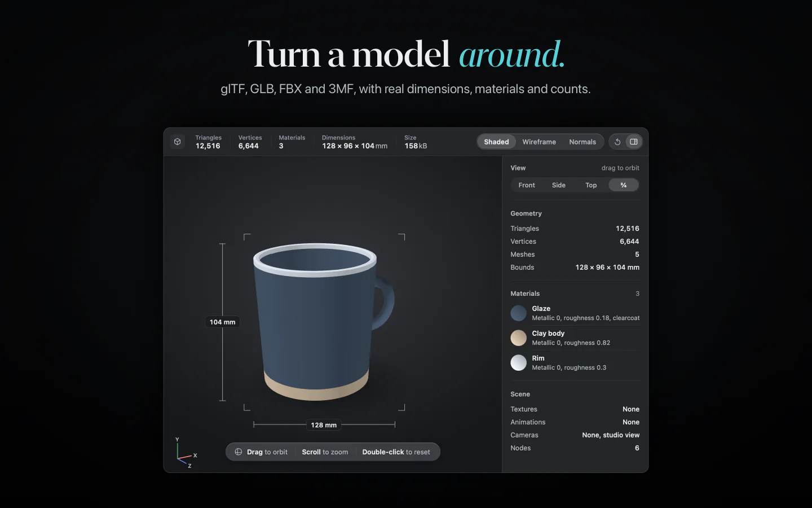The height and width of the screenshot is (508, 812).
Task: Click the 'Scroll to zoom' hint
Action: coord(325,452)
